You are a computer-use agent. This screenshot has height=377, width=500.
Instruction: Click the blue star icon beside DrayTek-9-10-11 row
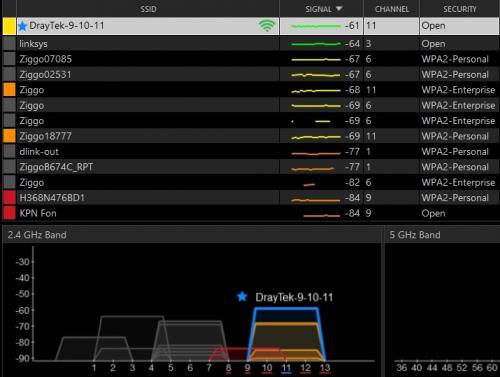[22, 26]
